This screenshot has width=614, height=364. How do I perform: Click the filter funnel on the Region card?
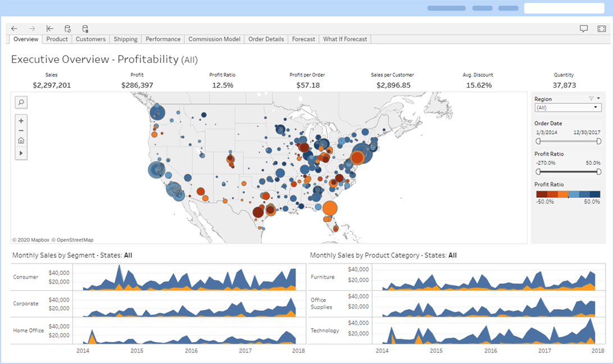[x=591, y=98]
